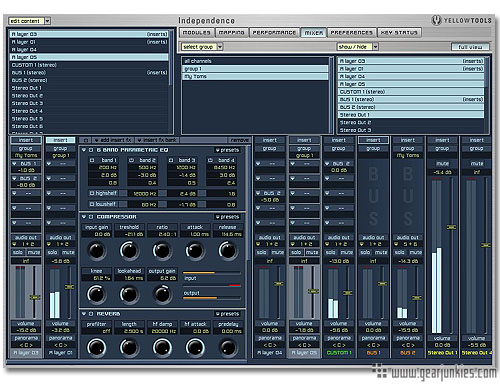Toggle the highshelf checkbox
Image resolution: width=500 pixels, height=385 pixels.
point(92,193)
